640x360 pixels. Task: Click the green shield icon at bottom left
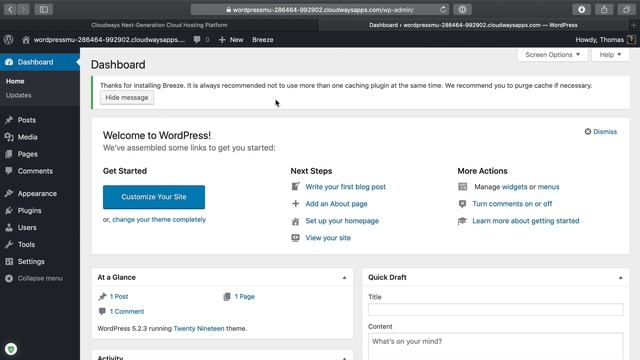(11, 349)
